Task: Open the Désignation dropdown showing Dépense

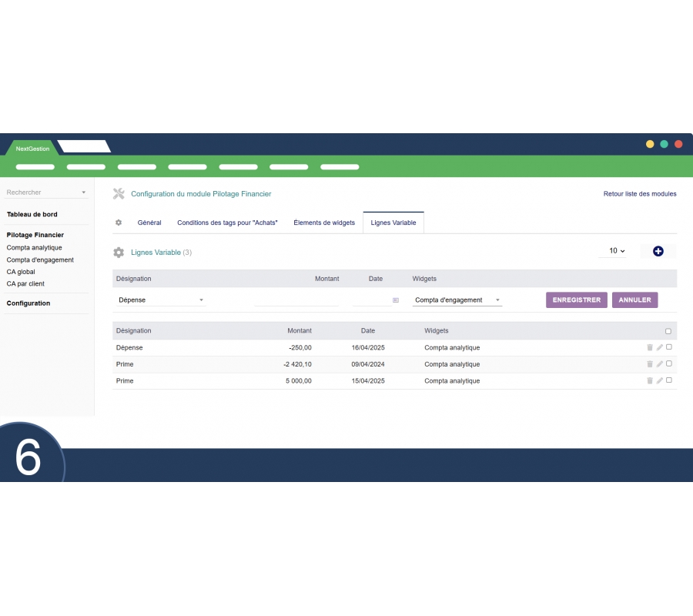Action: (x=161, y=300)
